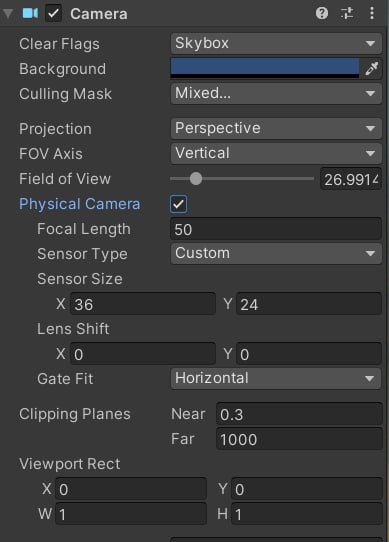Collapse the Camera component foldout arrow

[8, 14]
